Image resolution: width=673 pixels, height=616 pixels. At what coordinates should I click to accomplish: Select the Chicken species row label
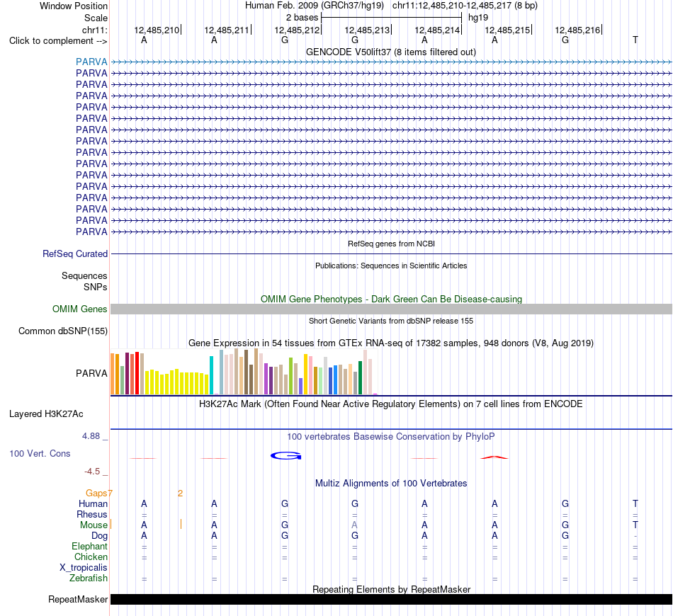pos(91,557)
